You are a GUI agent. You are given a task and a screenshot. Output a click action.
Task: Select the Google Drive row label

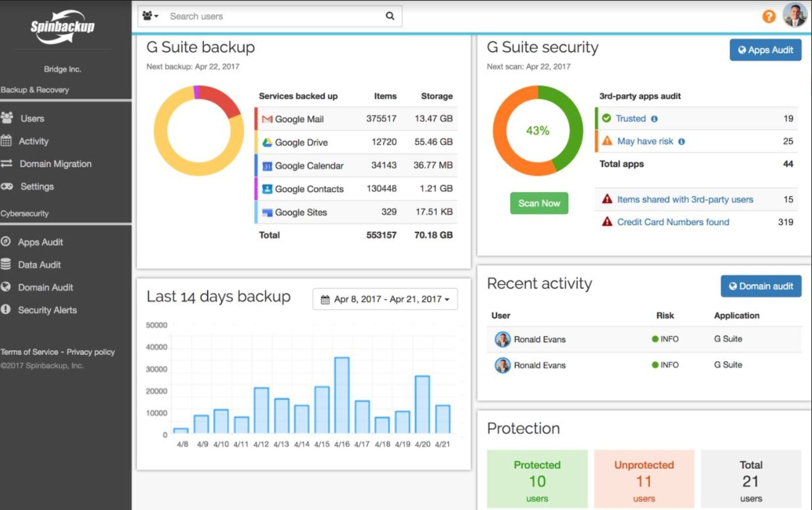point(301,142)
